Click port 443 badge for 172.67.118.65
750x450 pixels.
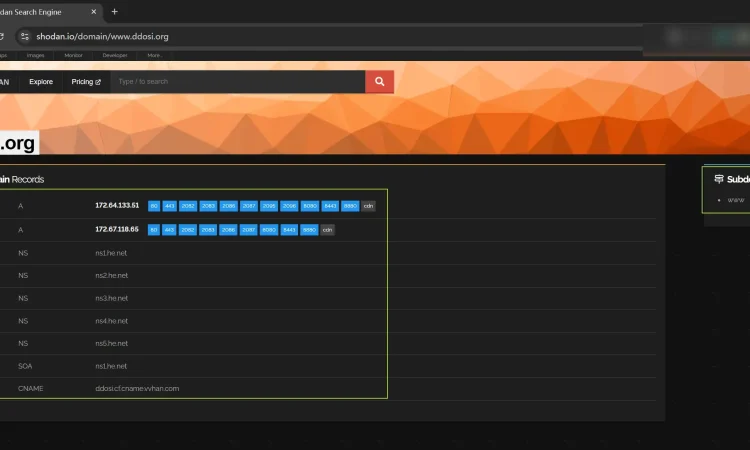tap(169, 230)
